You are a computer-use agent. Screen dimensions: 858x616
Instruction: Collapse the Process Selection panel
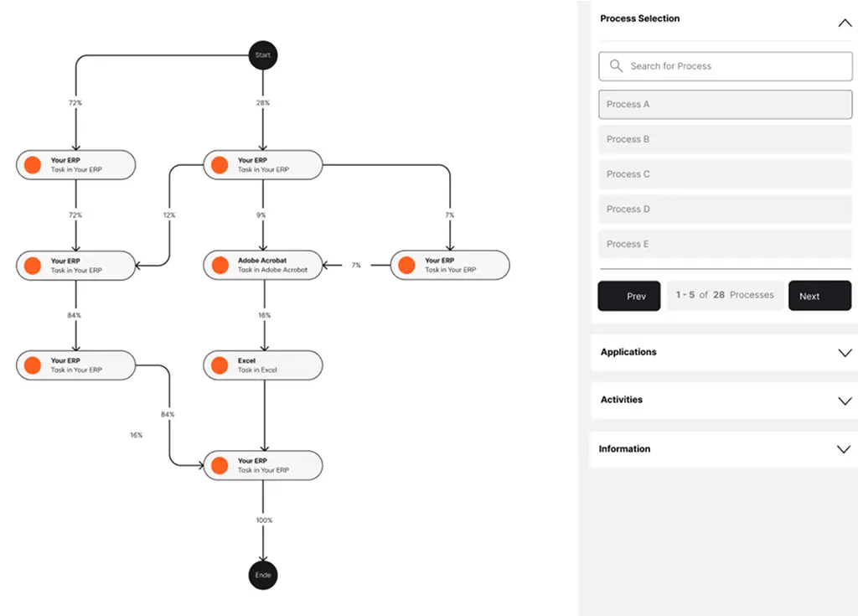pos(844,23)
